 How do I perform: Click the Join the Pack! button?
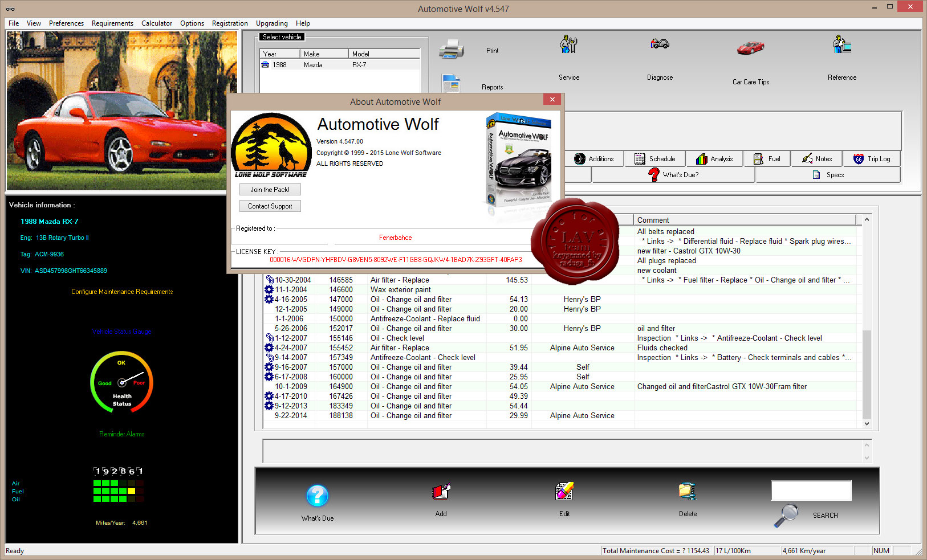[270, 190]
